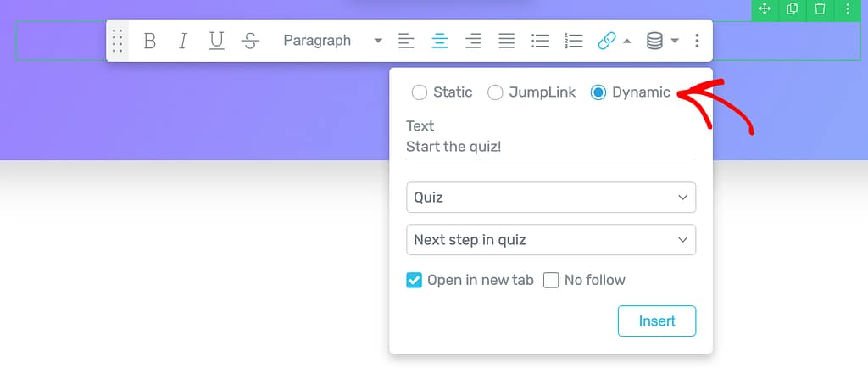Uncheck Open in new tab
Screen dimensions: 868x368
click(x=415, y=280)
